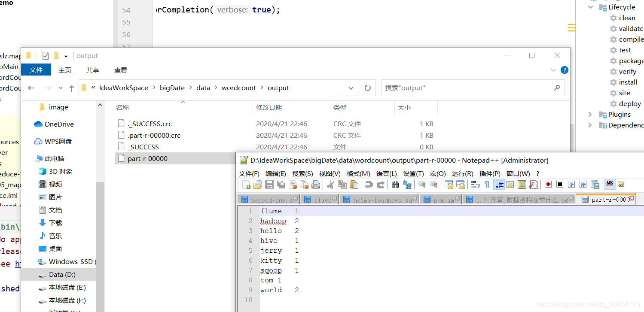The height and width of the screenshot is (312, 644).
Task: Go back in Explorer navigation
Action: click(x=31, y=88)
